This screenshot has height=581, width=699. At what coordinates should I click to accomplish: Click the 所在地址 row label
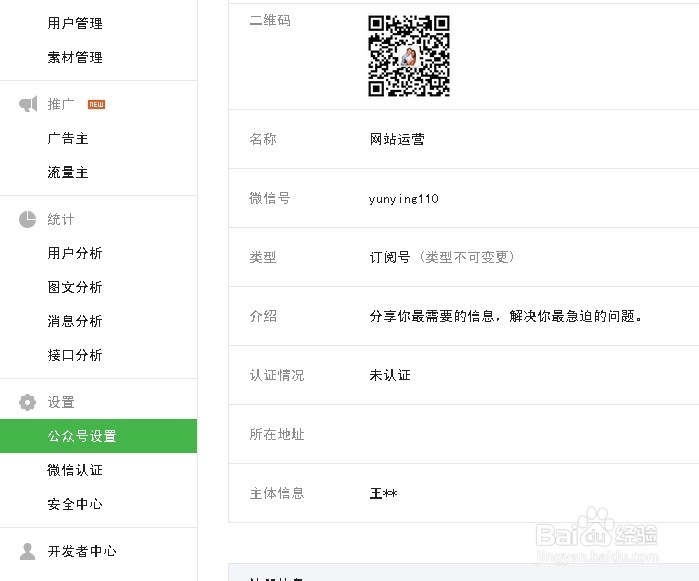277,434
